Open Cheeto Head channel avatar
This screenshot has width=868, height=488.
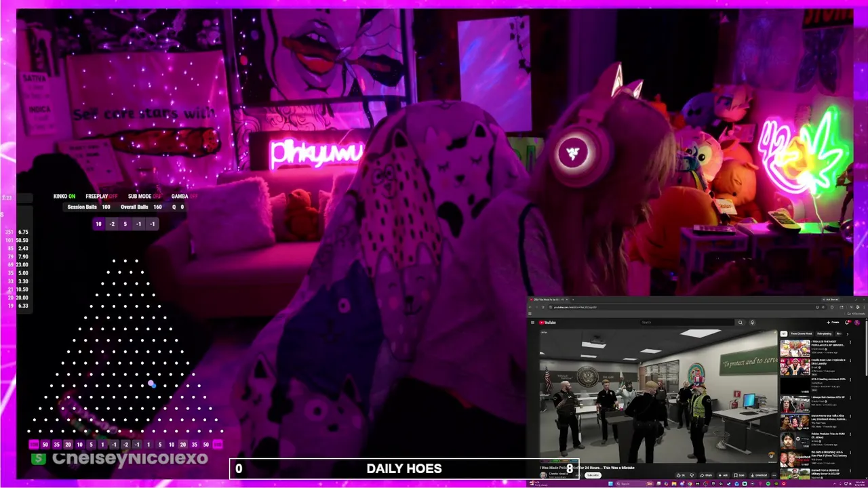coord(543,475)
